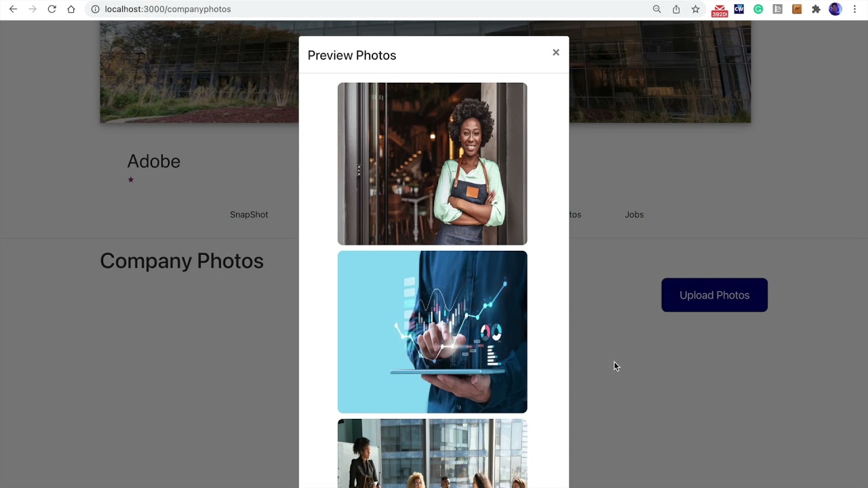
Task: Open the Chrome profile avatar
Action: pos(835,9)
